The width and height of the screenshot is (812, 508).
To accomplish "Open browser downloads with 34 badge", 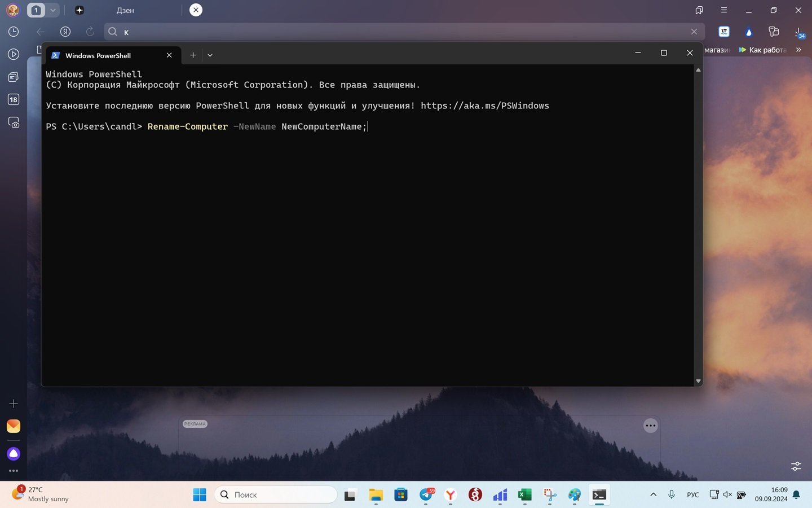I will click(x=799, y=33).
